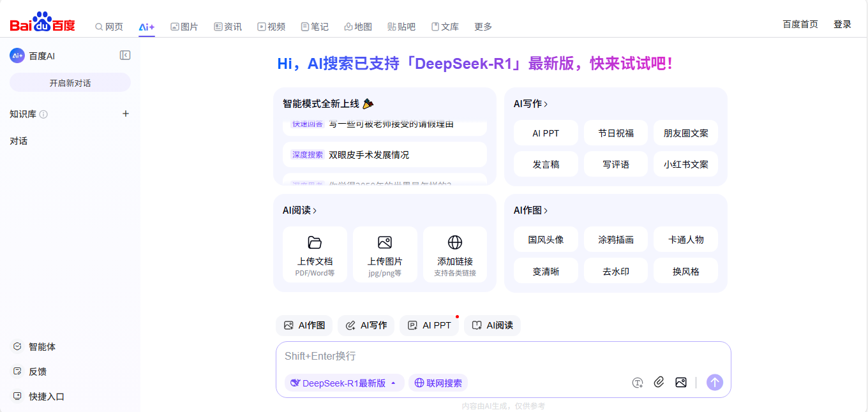Screen dimensions: 868x412
Task: Choose the 发言稿 option
Action: click(546, 165)
